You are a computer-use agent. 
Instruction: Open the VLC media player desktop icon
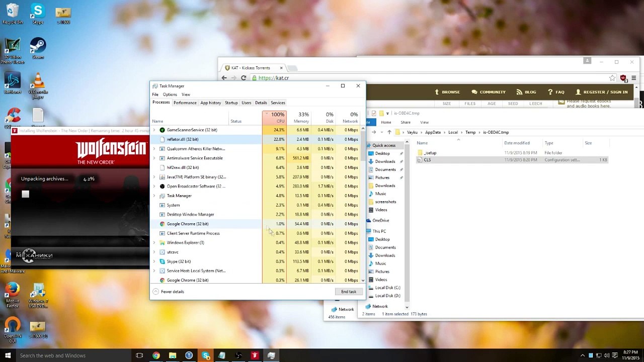(38, 85)
